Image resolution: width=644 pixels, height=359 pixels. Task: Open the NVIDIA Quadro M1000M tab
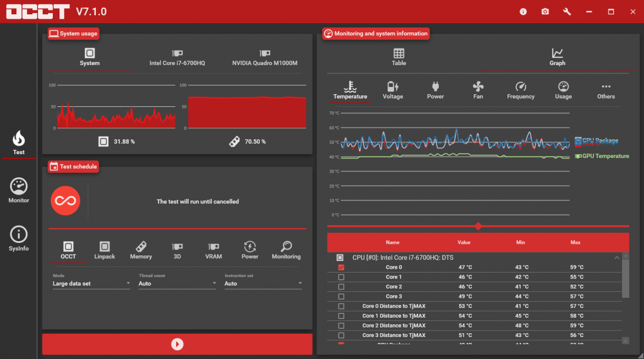tap(265, 57)
